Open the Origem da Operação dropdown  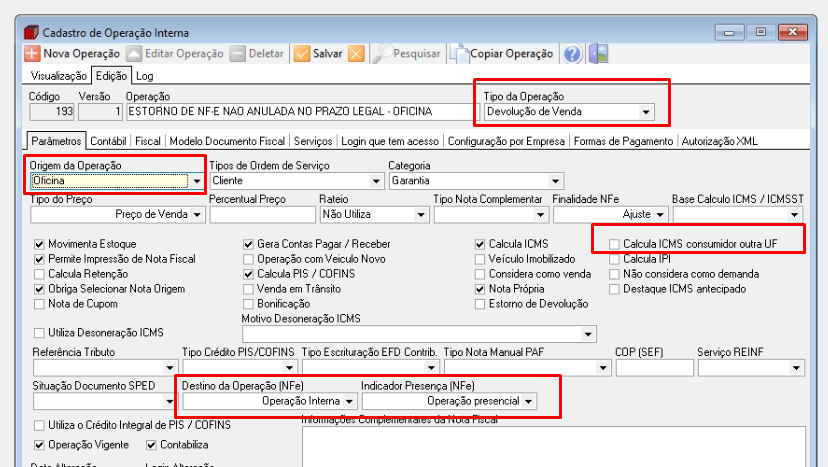tap(197, 181)
